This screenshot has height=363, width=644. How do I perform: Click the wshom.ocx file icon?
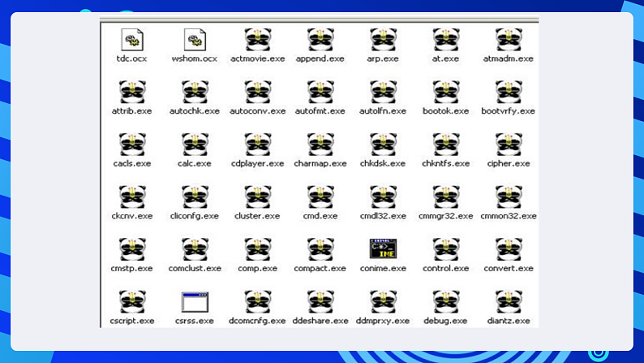195,39
